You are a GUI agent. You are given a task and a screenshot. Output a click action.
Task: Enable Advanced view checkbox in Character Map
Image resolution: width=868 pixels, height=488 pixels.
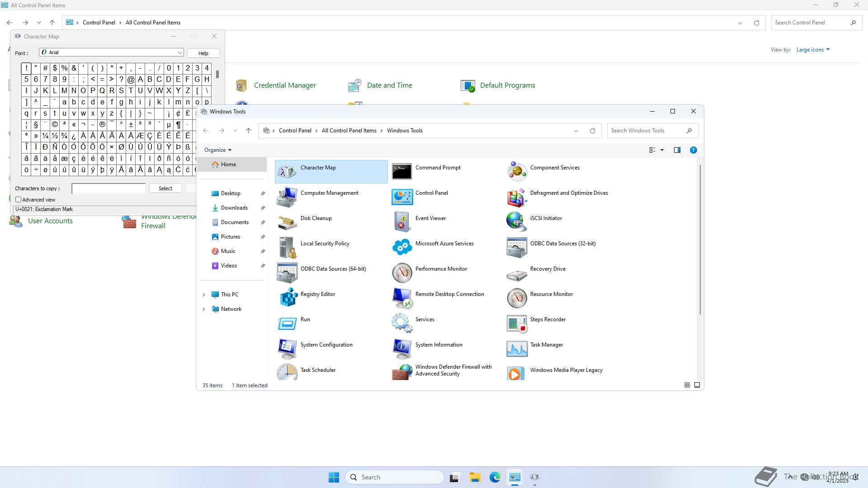[19, 199]
